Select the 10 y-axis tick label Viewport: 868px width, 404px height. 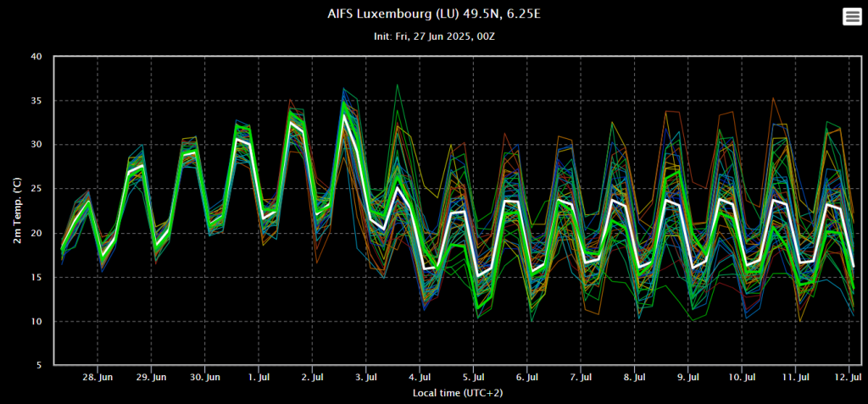coord(36,322)
